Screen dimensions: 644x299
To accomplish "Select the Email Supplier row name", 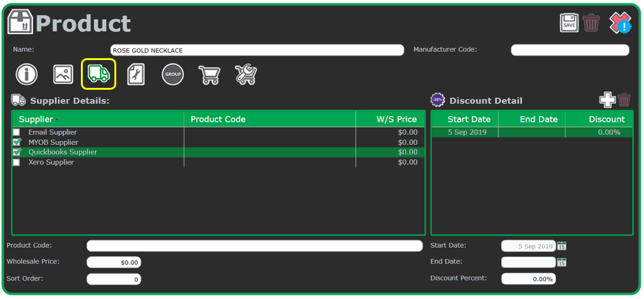I will tap(52, 132).
